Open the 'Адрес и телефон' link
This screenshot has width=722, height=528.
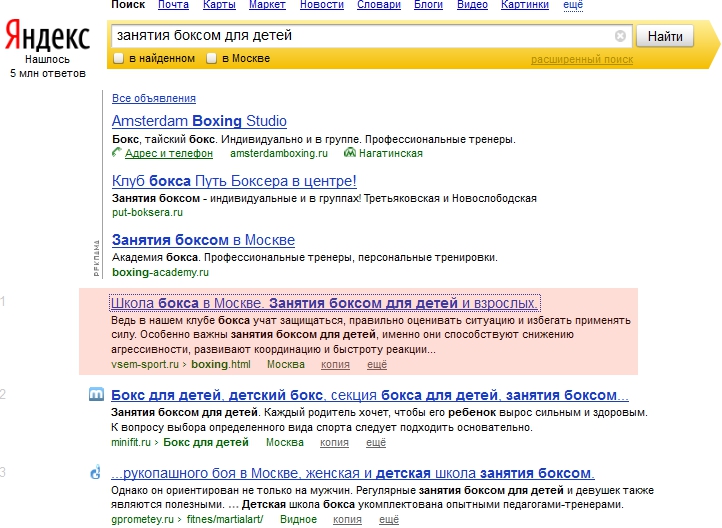(169, 153)
